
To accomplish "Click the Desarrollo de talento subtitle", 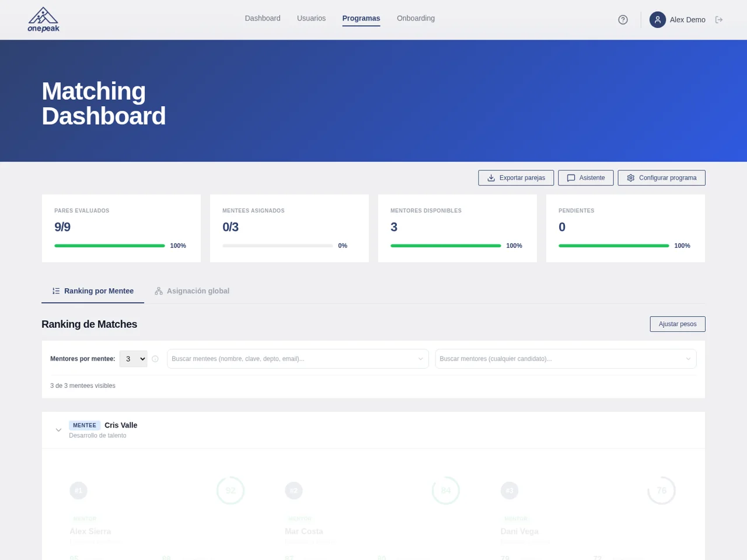I will click(97, 436).
